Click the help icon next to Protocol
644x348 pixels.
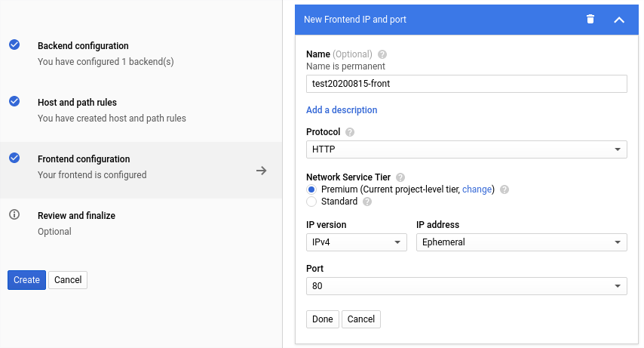349,132
